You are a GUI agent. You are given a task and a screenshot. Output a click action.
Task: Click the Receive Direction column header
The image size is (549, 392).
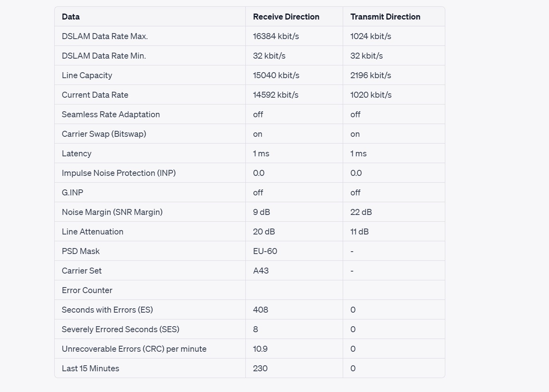click(x=286, y=17)
